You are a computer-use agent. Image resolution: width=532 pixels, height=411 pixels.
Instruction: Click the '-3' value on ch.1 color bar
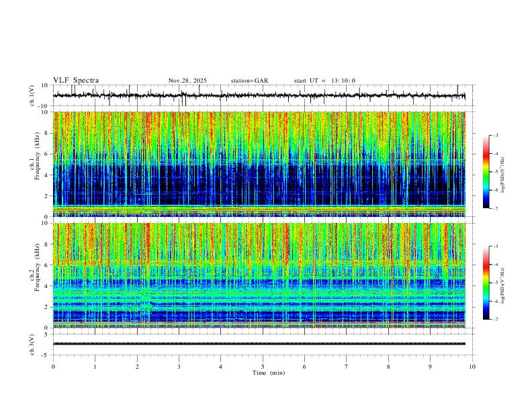click(x=495, y=135)
